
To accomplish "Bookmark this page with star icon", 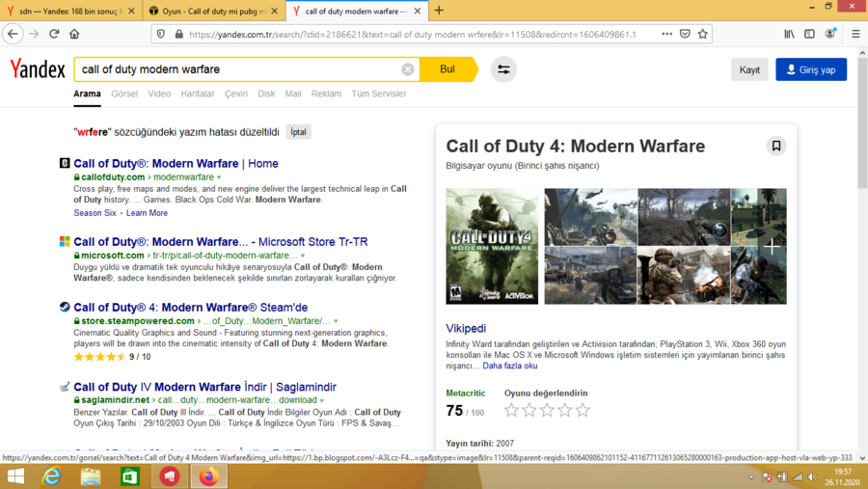I will coord(702,34).
